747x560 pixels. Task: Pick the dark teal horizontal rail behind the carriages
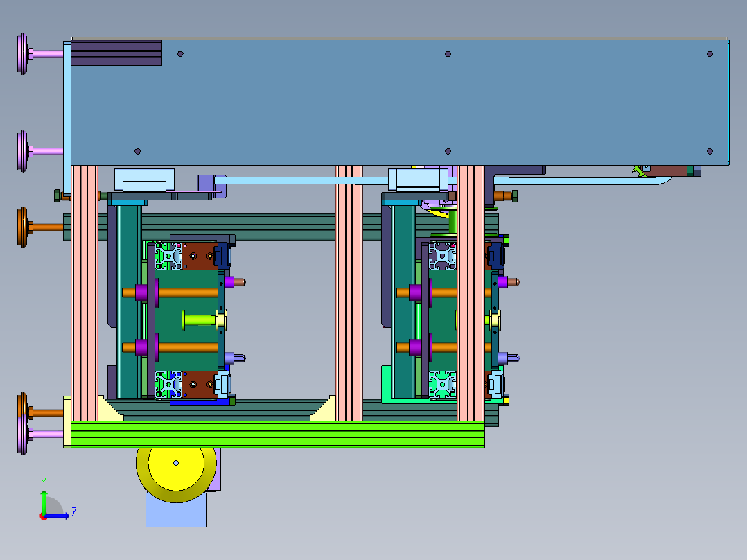tap(281, 227)
